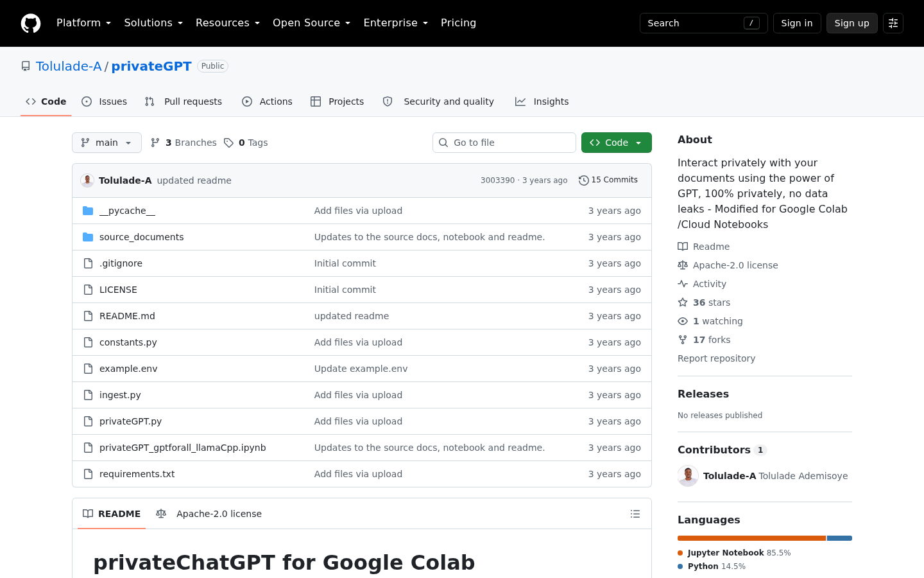Click the source_documents folder icon
The image size is (924, 578).
(x=88, y=237)
